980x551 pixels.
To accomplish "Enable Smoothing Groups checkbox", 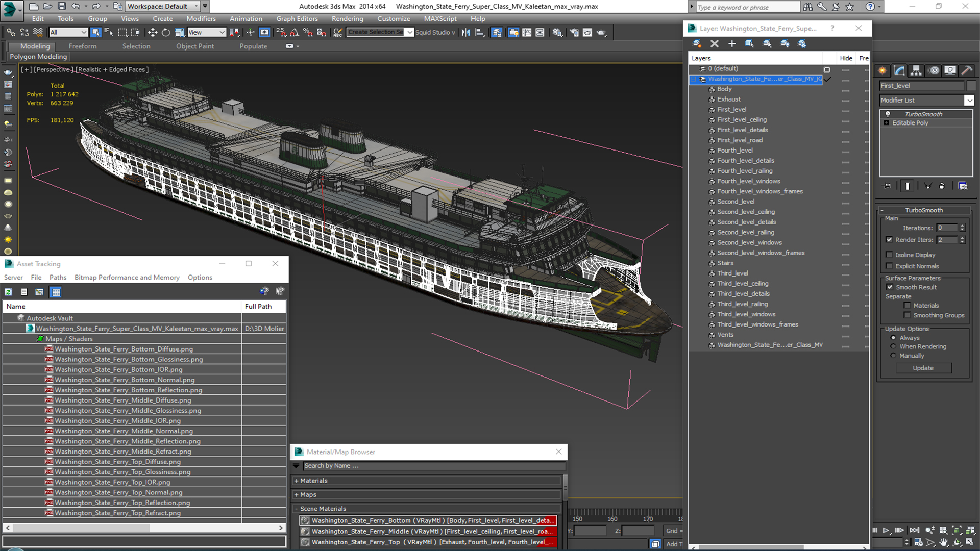I will tap(907, 315).
